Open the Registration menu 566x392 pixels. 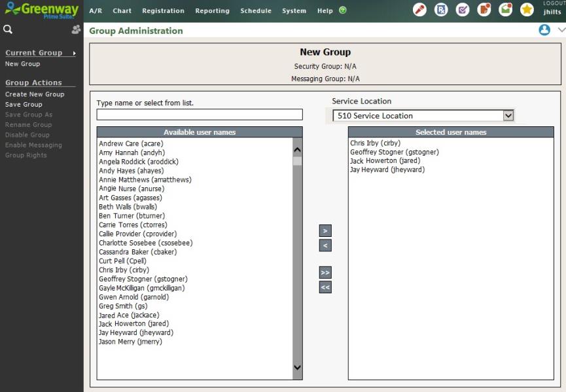[163, 10]
